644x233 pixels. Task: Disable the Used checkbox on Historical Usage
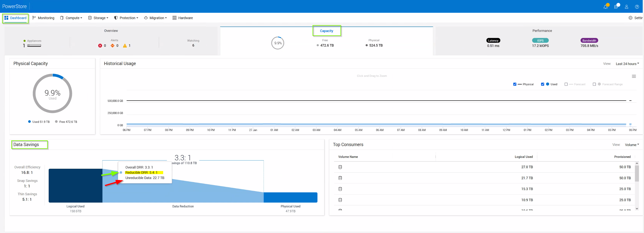[x=543, y=84]
